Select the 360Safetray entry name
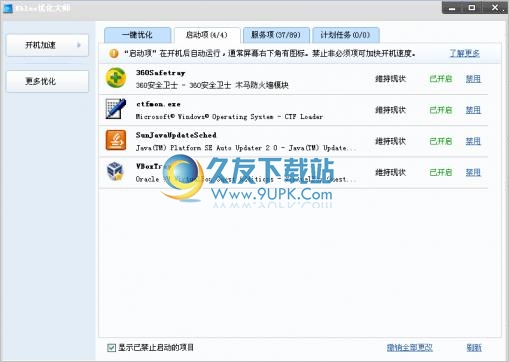 point(160,73)
